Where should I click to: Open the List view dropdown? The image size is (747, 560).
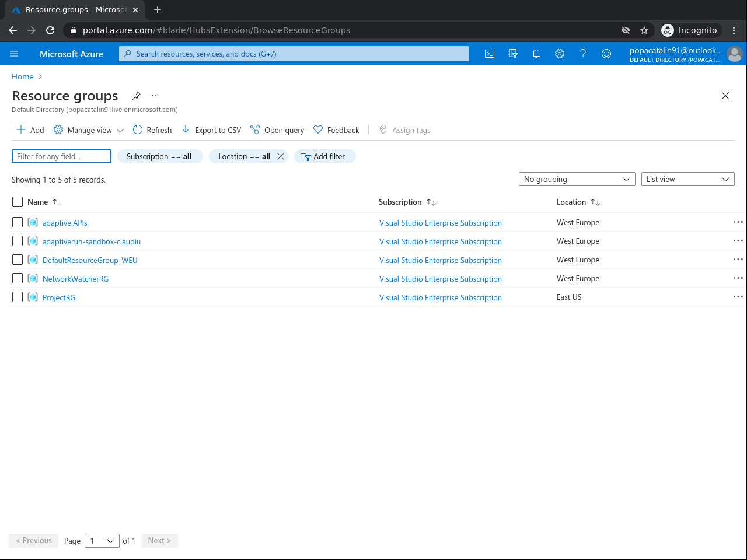click(687, 179)
